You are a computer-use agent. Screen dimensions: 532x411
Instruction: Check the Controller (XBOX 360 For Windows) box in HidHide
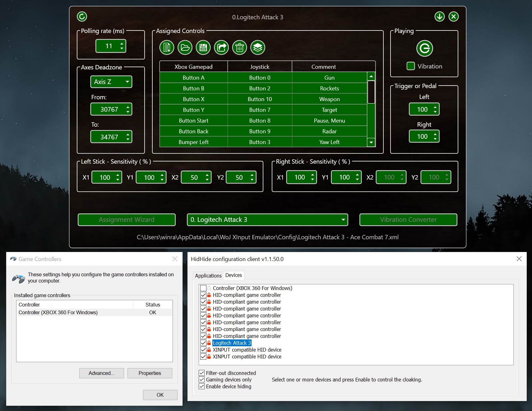(203, 288)
